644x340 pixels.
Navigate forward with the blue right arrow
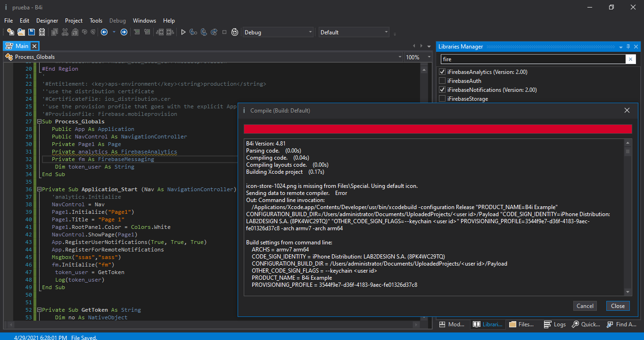(124, 32)
